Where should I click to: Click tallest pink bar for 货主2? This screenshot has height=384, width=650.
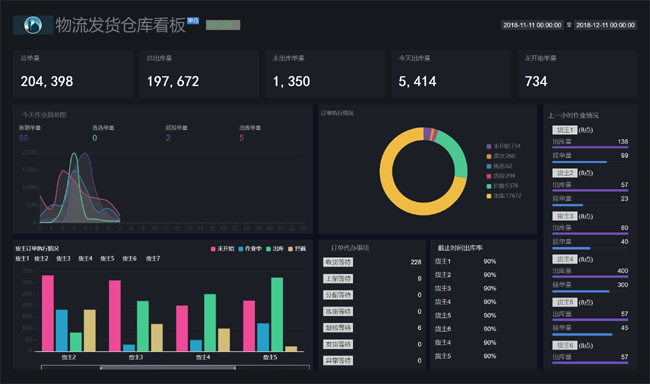48,313
